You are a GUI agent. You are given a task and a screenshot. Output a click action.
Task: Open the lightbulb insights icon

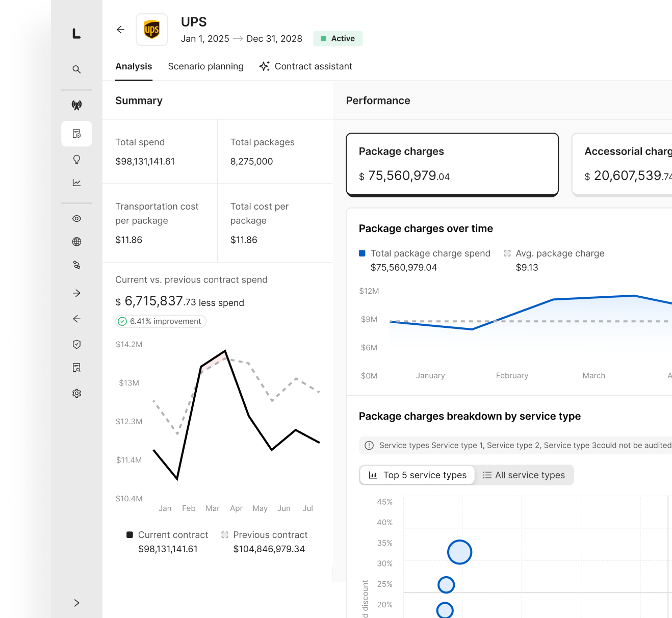click(76, 160)
